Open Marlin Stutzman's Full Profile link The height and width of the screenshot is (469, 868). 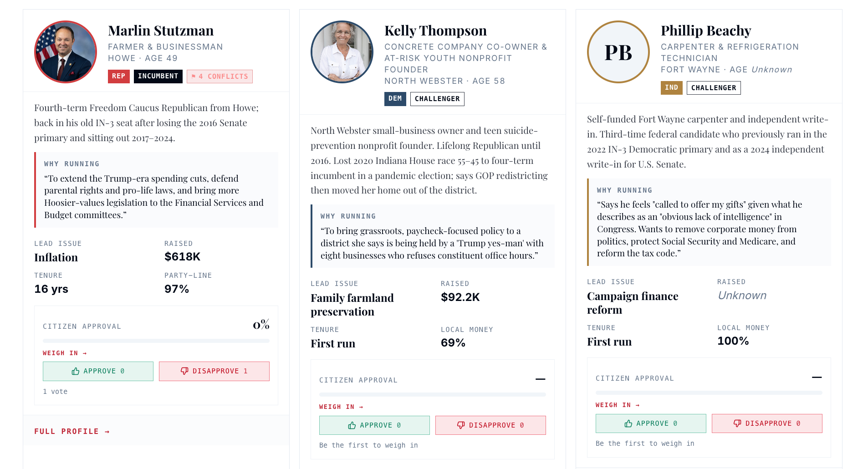[x=72, y=432]
